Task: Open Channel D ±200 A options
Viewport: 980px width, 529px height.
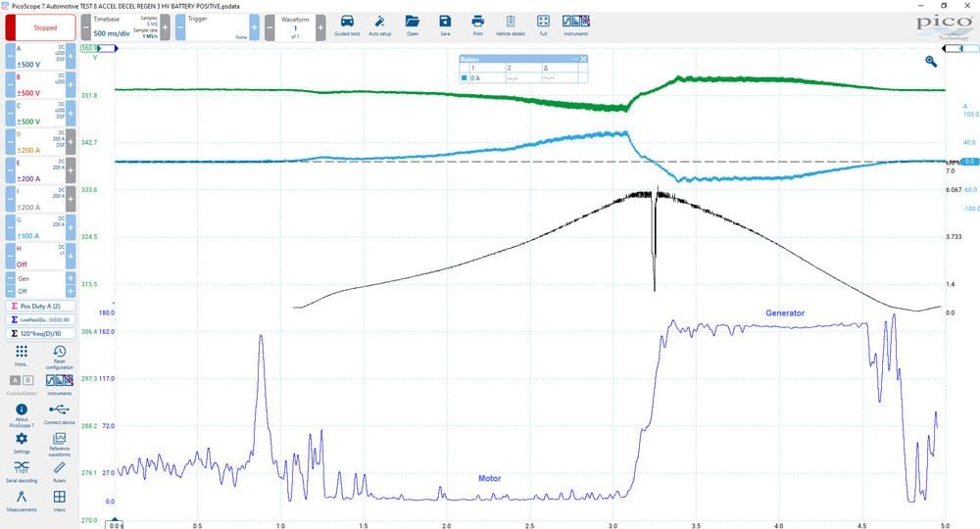Action: click(x=40, y=142)
